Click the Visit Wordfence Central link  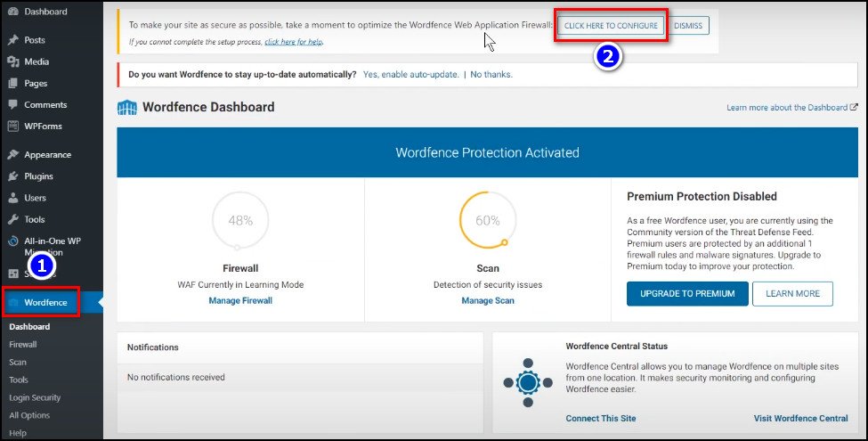pos(800,419)
